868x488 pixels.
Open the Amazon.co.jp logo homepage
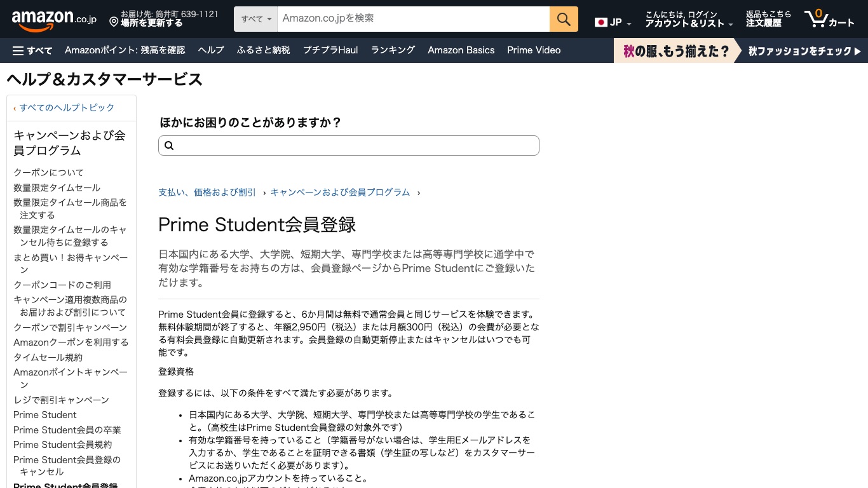(54, 20)
